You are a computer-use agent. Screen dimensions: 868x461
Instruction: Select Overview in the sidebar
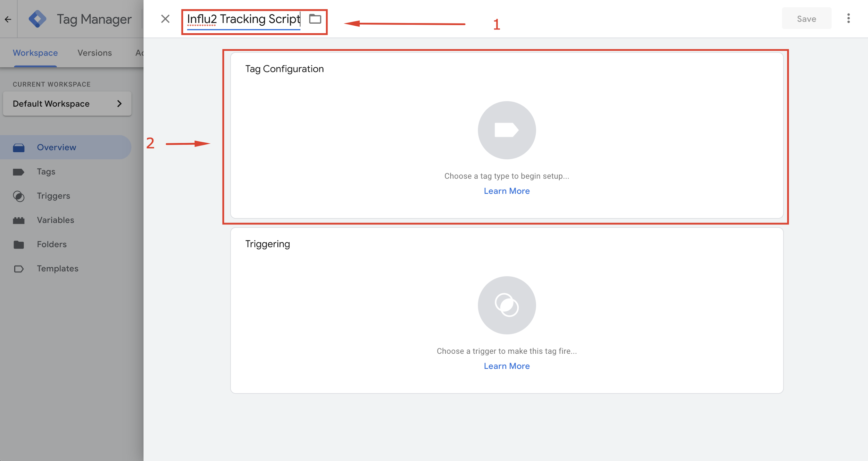(x=56, y=147)
